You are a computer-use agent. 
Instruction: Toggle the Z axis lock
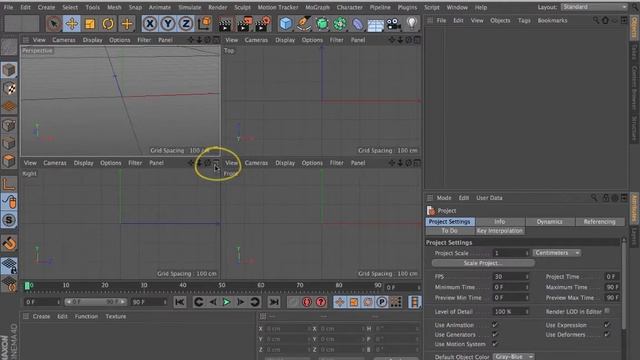click(186, 24)
